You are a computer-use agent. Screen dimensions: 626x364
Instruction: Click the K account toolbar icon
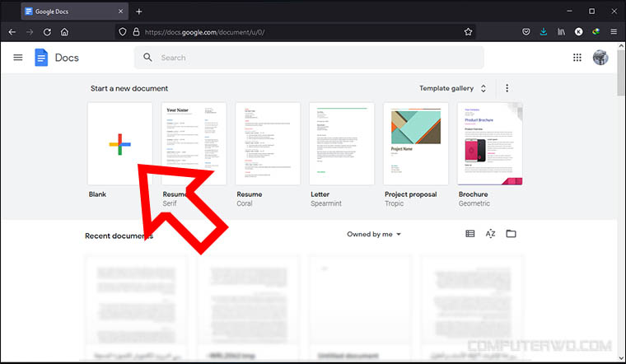[578, 32]
